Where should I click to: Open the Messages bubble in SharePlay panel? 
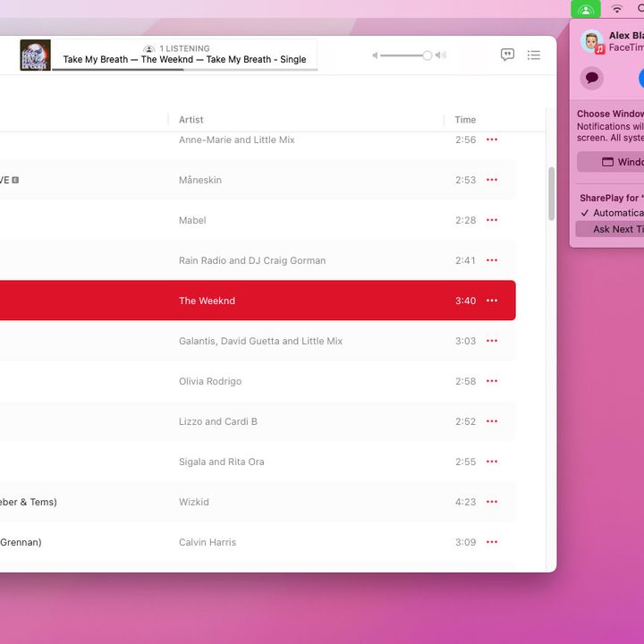click(x=591, y=78)
